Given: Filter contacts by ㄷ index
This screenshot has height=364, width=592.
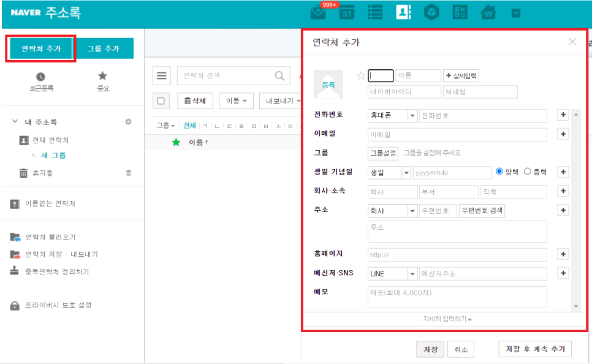Looking at the screenshot, I should click(229, 126).
